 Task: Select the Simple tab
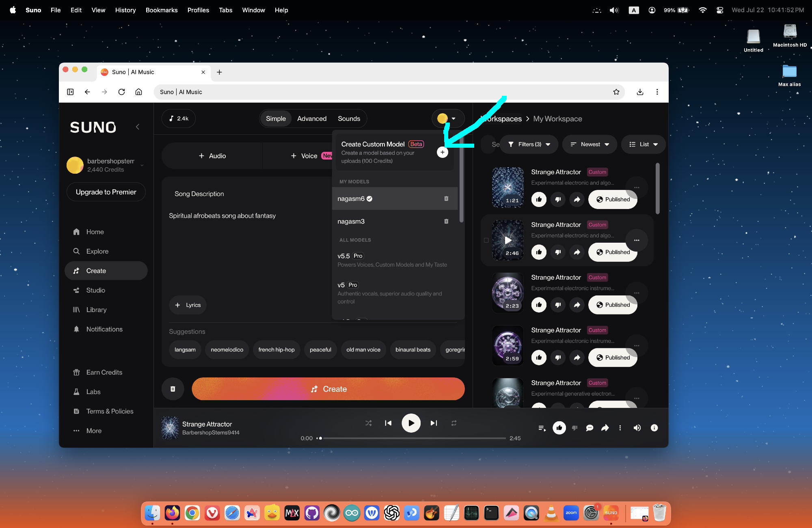coord(276,119)
